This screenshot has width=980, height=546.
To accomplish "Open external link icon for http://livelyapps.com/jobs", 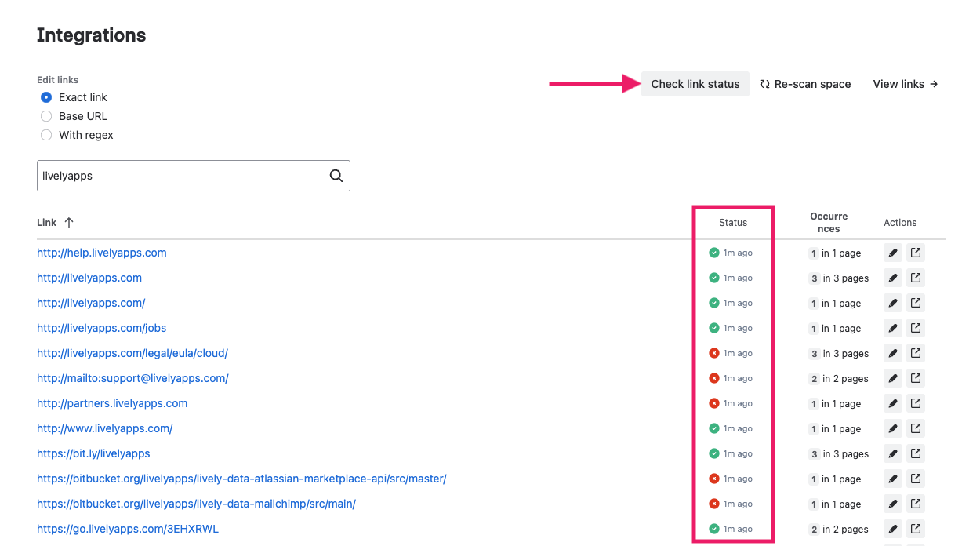I will (916, 328).
